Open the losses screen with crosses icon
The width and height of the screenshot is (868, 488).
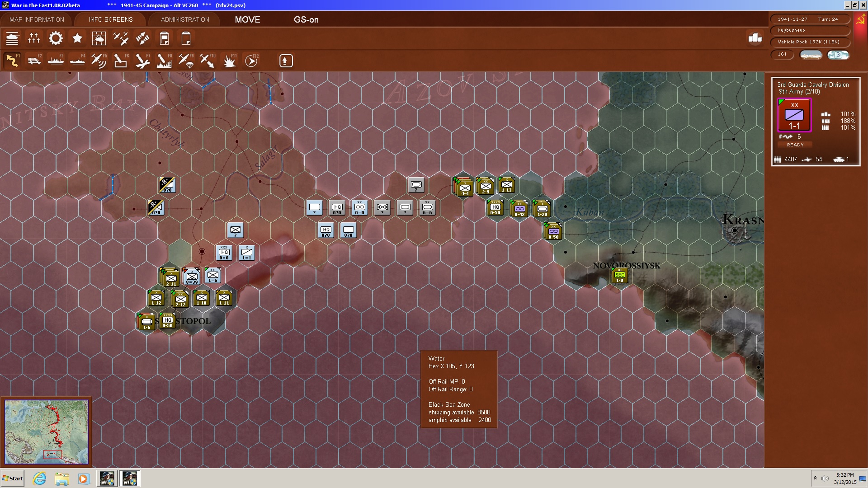pos(34,38)
